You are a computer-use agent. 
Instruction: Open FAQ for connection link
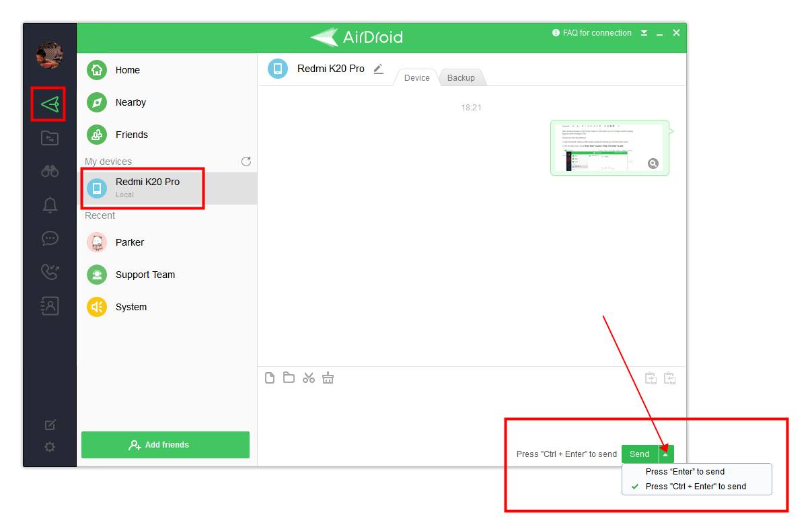tap(592, 33)
